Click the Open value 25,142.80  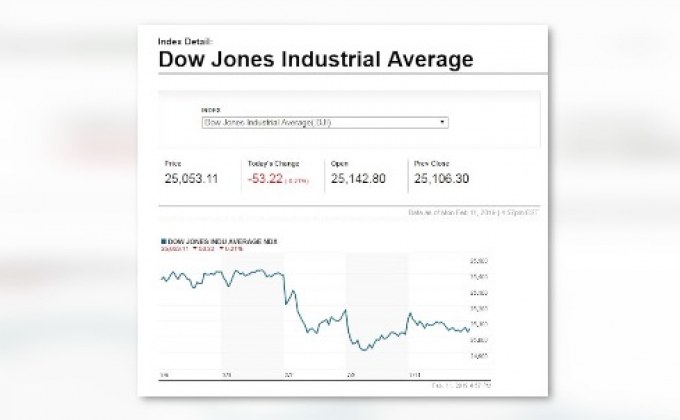coord(358,179)
